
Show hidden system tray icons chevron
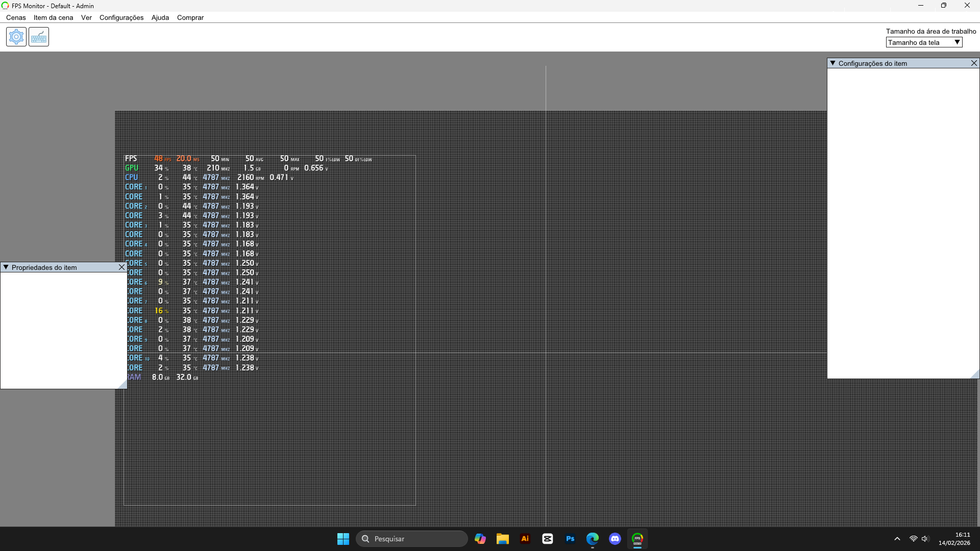pos(897,539)
